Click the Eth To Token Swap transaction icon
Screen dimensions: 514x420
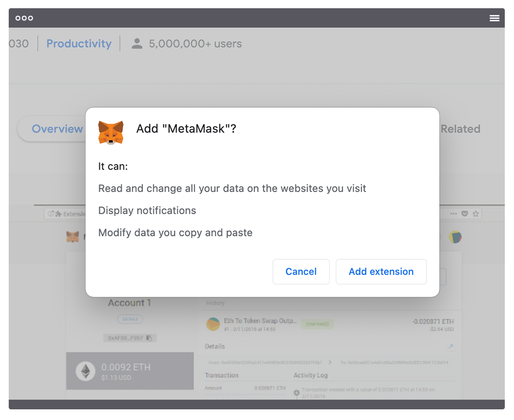click(213, 324)
